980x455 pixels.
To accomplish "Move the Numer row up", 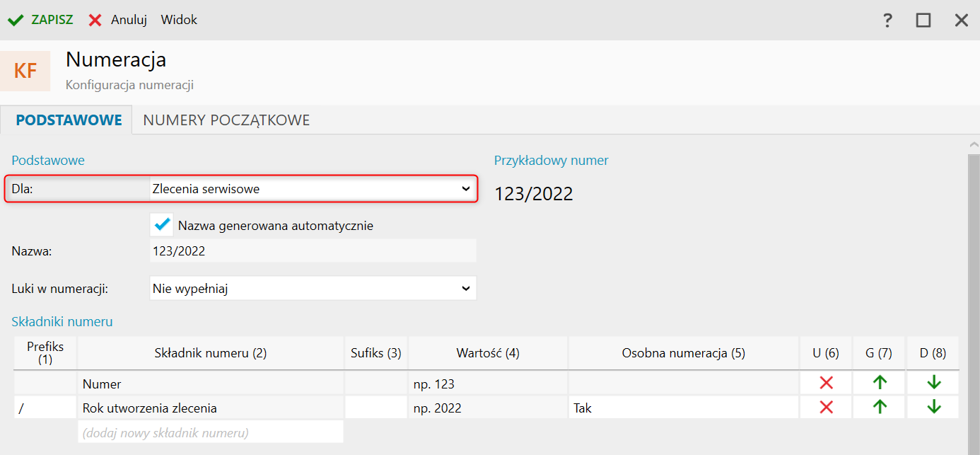I will coord(880,384).
